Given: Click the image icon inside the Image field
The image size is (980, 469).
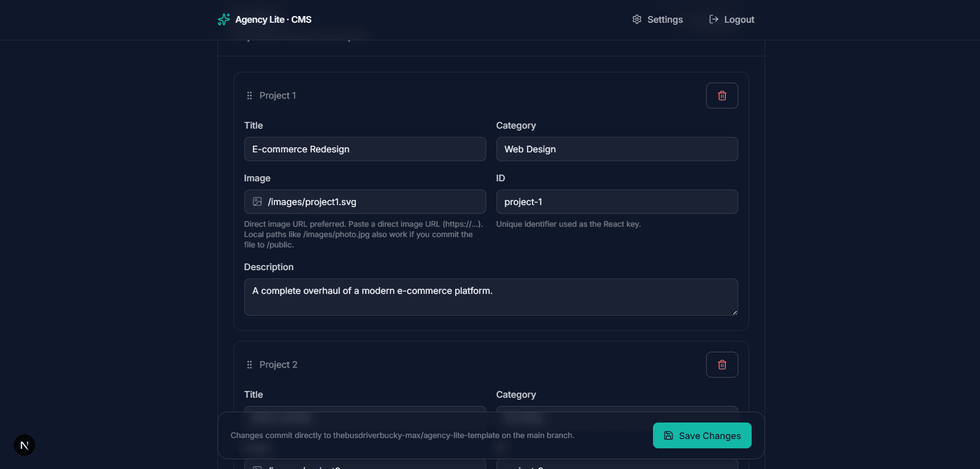Looking at the screenshot, I should (257, 201).
